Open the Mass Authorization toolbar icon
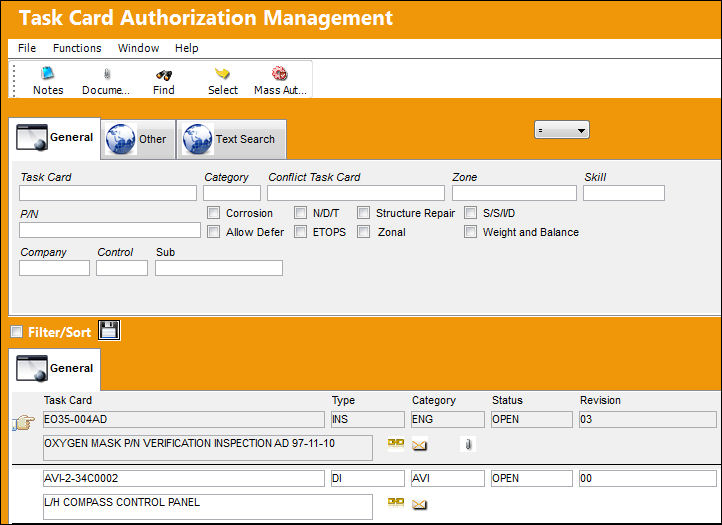This screenshot has width=722, height=525. click(x=279, y=73)
